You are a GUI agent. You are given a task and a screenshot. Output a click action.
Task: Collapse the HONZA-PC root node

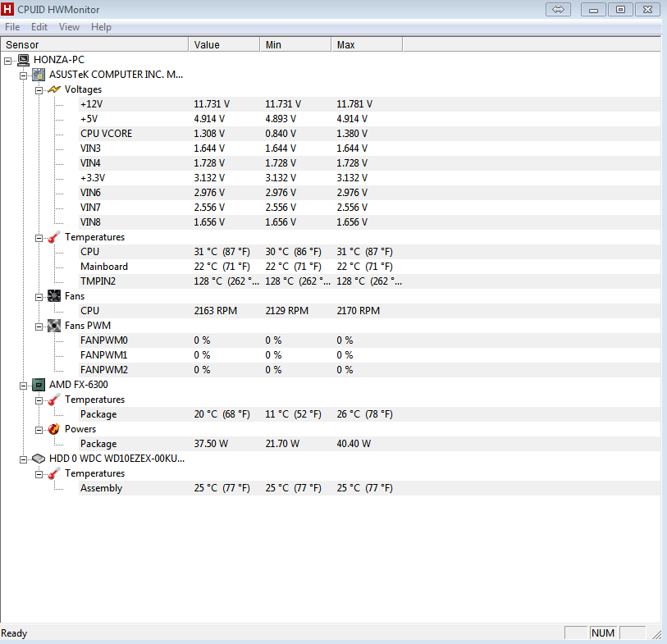coord(8,61)
